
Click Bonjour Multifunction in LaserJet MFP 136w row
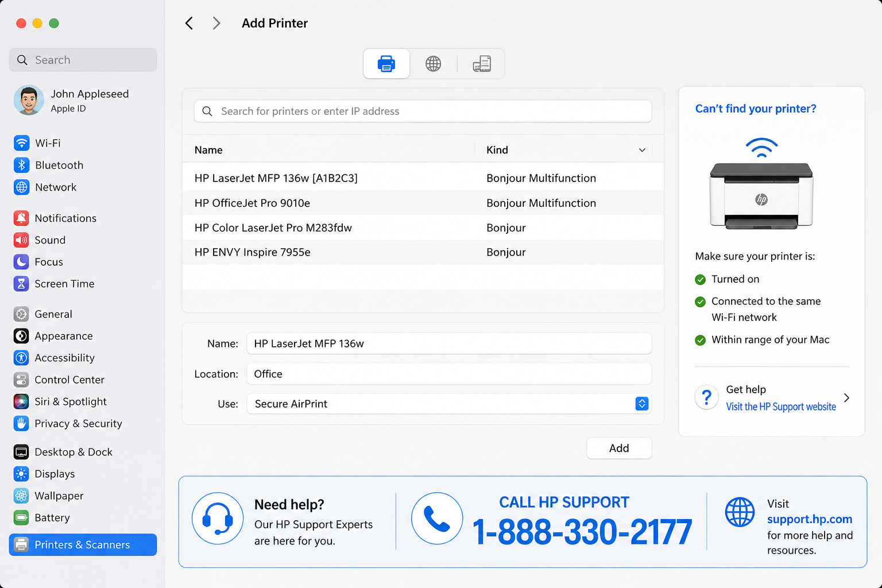click(541, 178)
